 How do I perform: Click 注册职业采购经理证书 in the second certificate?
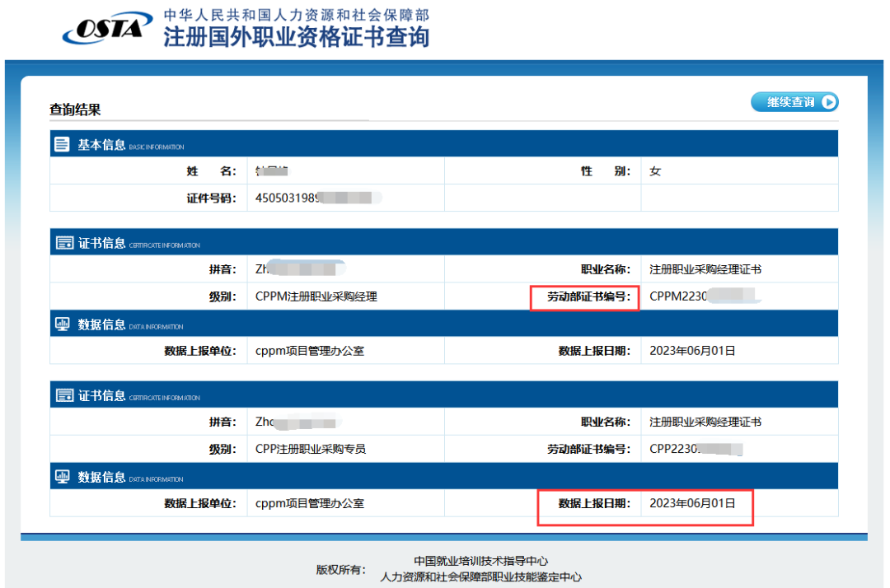click(x=705, y=422)
